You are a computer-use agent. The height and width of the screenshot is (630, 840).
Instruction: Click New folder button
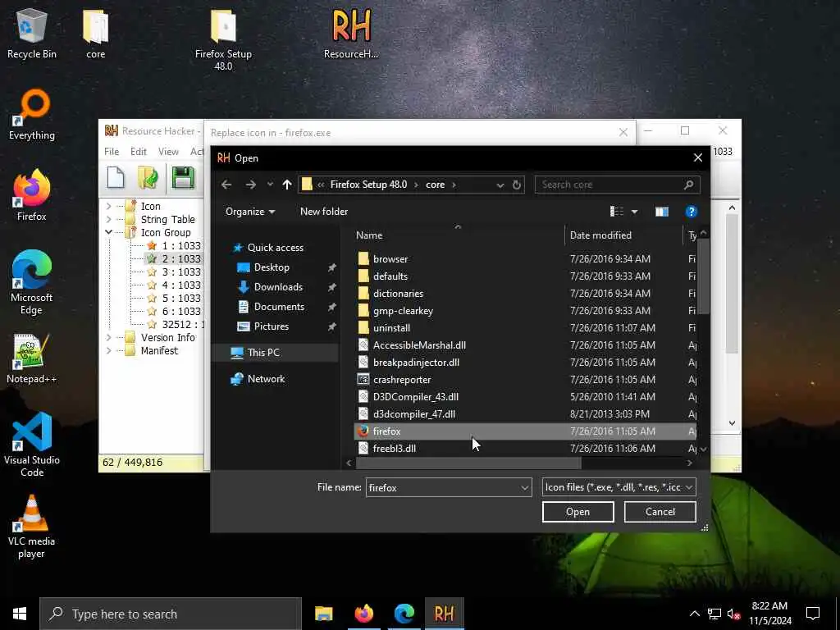coord(324,212)
